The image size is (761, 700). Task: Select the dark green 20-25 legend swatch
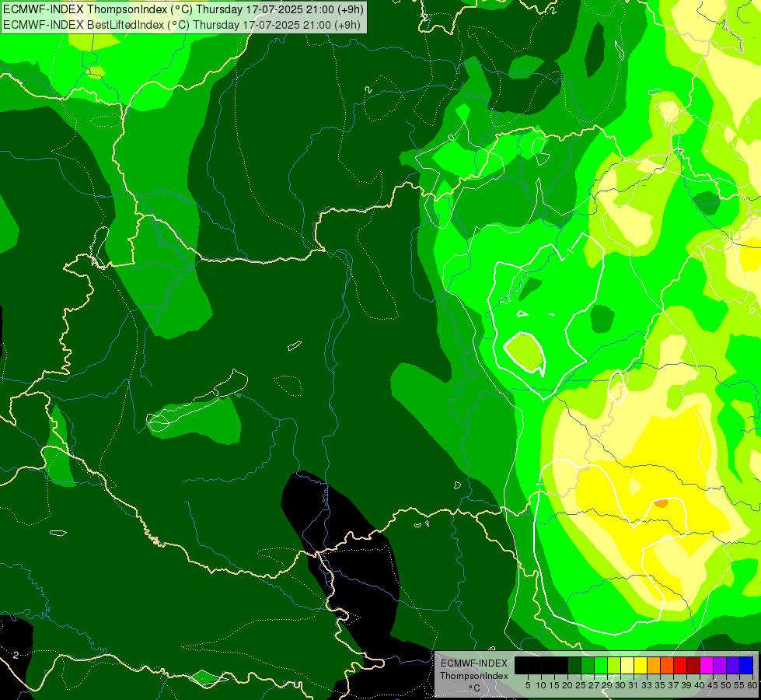(x=574, y=665)
